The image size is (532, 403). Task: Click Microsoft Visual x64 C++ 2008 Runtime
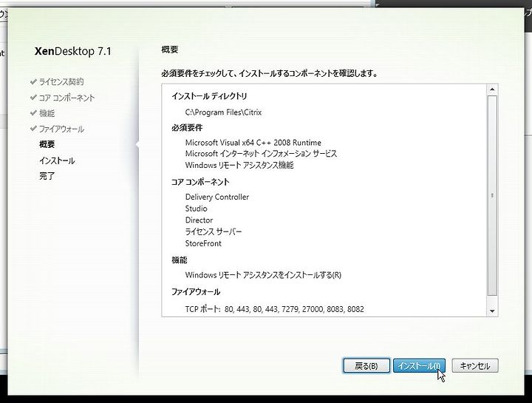tap(253, 143)
